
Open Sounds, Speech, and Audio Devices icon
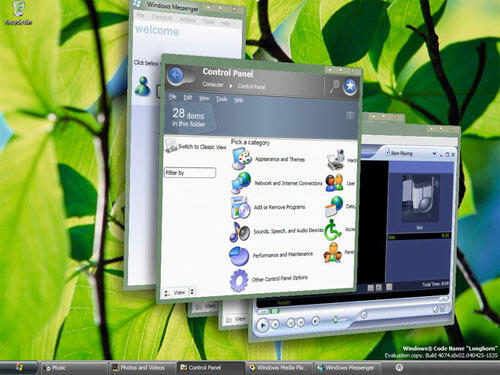pos(240,232)
